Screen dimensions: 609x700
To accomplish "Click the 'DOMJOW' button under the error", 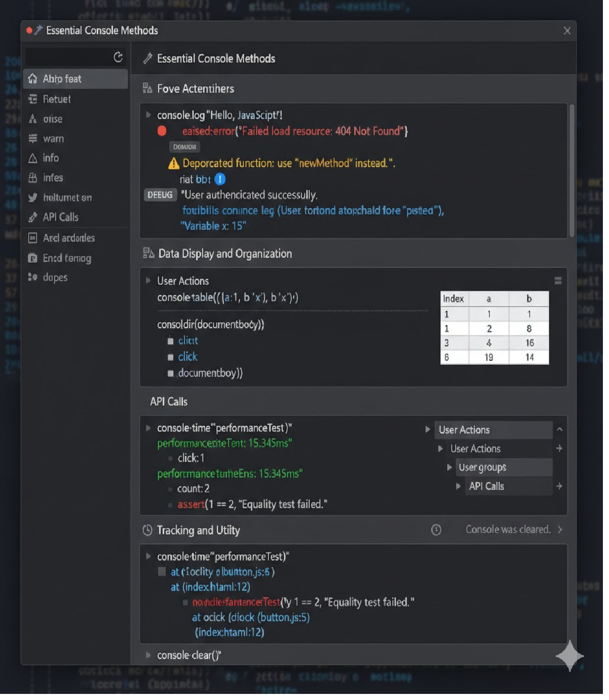I will 184,147.
